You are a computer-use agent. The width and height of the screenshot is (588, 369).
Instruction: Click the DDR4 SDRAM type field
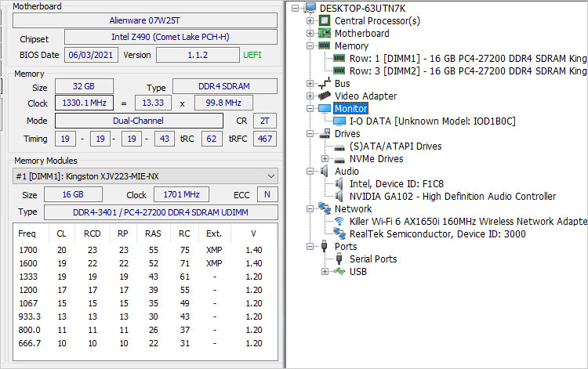pyautogui.click(x=225, y=86)
